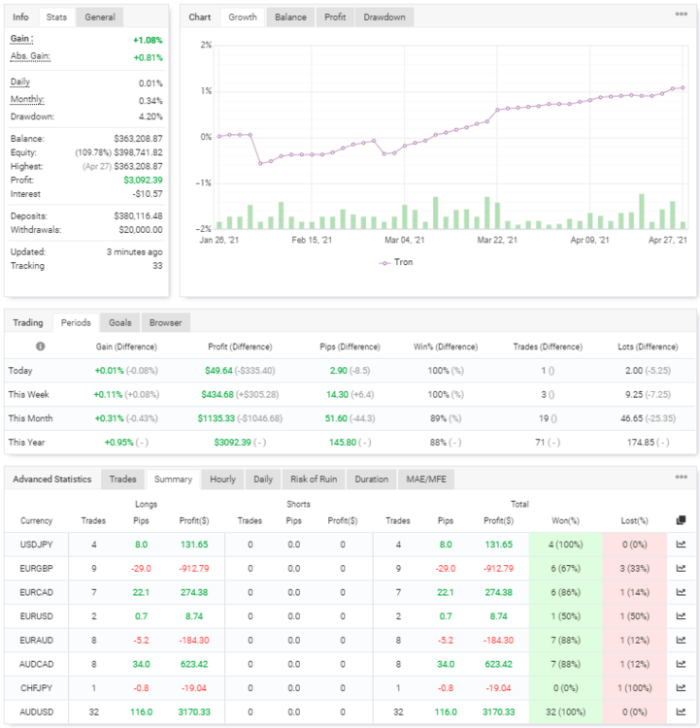Switch to the Stats tab
This screenshot has width=700, height=728.
(56, 17)
